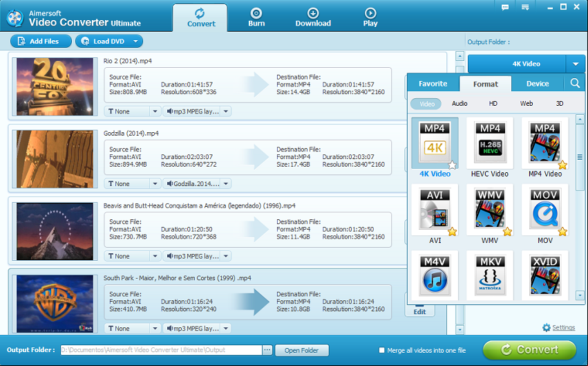
Task: Expand the 4K Video output format dropdown arrow
Action: click(576, 64)
